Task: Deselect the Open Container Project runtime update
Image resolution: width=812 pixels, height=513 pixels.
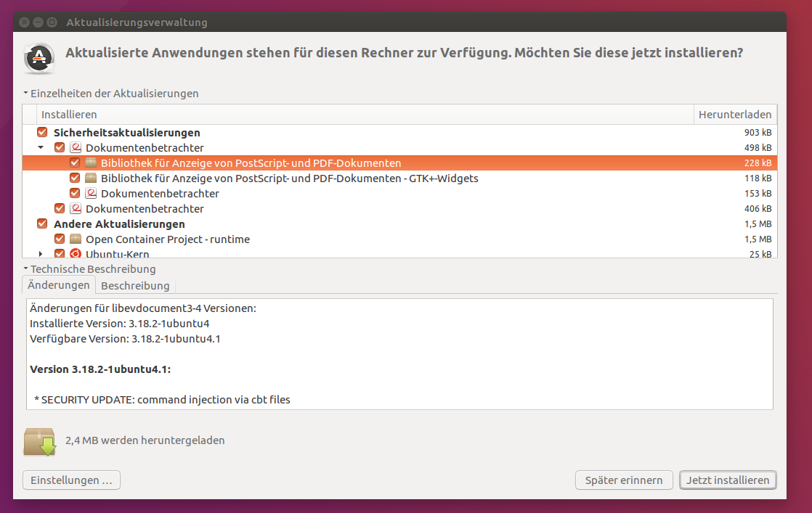Action: 60,239
